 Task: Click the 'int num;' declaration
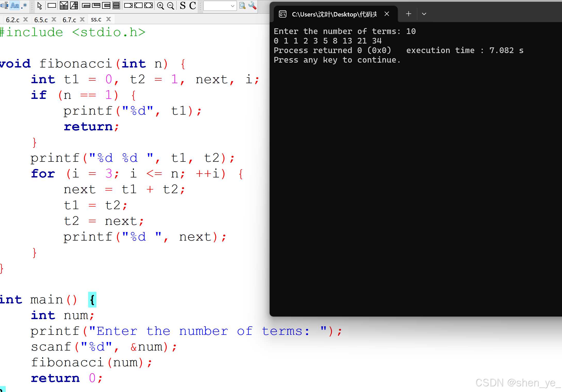click(x=63, y=315)
